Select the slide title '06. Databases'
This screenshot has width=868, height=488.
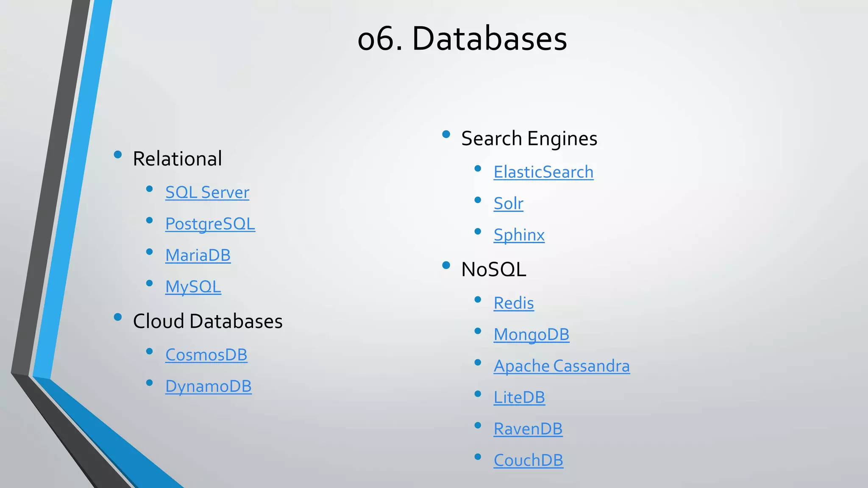pyautogui.click(x=462, y=38)
